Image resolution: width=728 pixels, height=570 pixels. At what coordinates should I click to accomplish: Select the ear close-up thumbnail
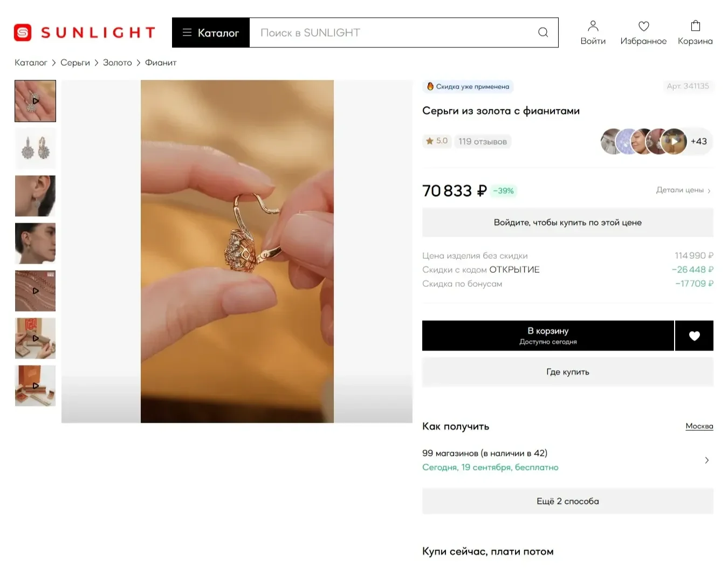(x=35, y=196)
